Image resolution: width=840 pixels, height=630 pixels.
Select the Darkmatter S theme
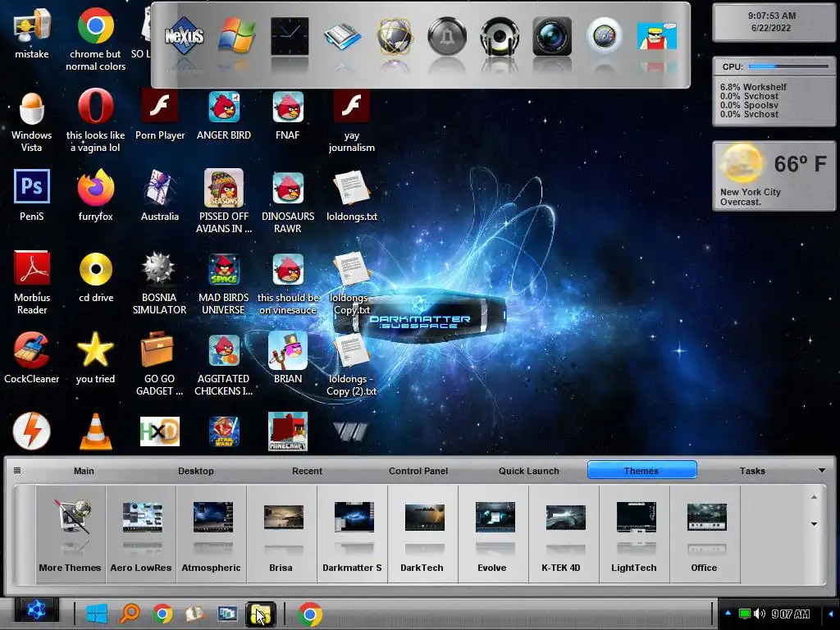pos(353,534)
